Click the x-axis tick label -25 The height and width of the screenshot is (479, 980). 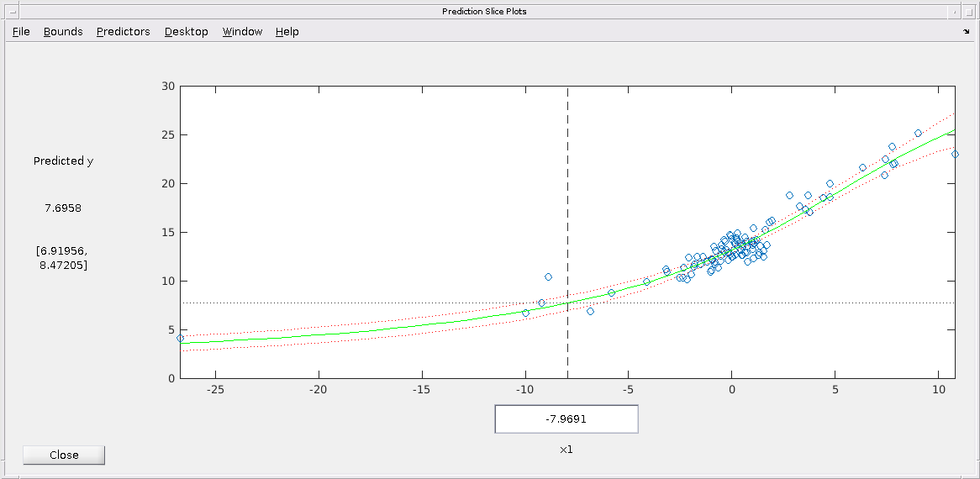[x=216, y=390]
